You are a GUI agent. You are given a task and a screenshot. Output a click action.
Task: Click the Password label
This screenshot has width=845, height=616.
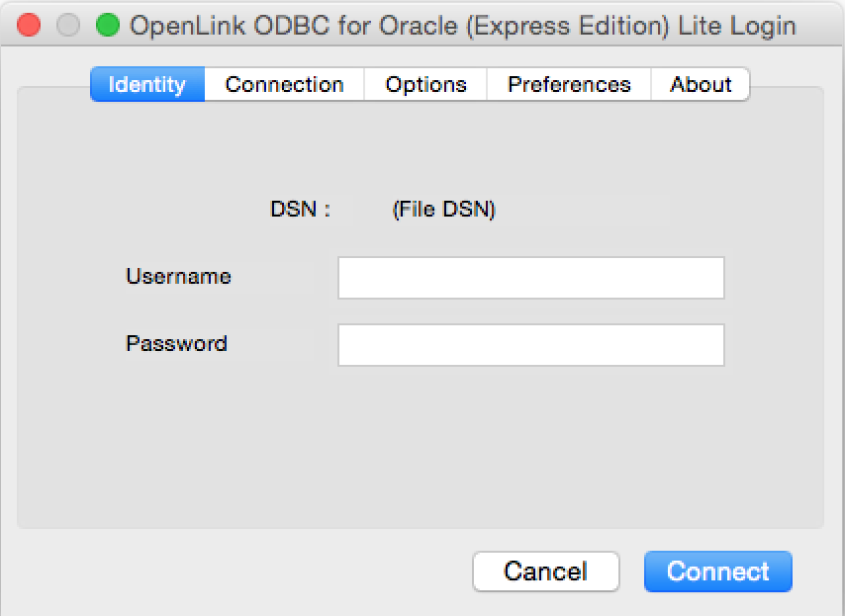(176, 343)
